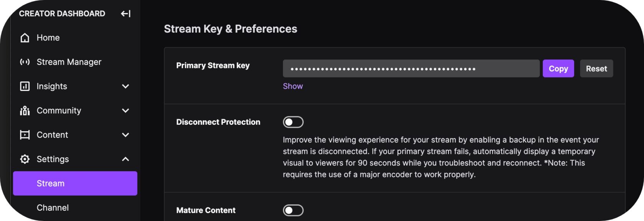
Task: Collapse the Settings section
Action: (x=125, y=159)
